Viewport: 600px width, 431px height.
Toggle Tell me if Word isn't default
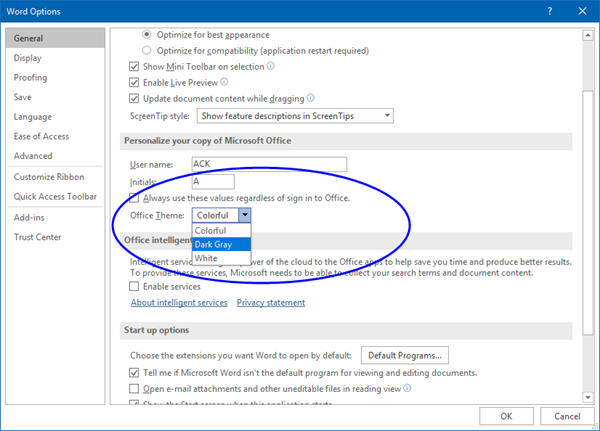134,372
